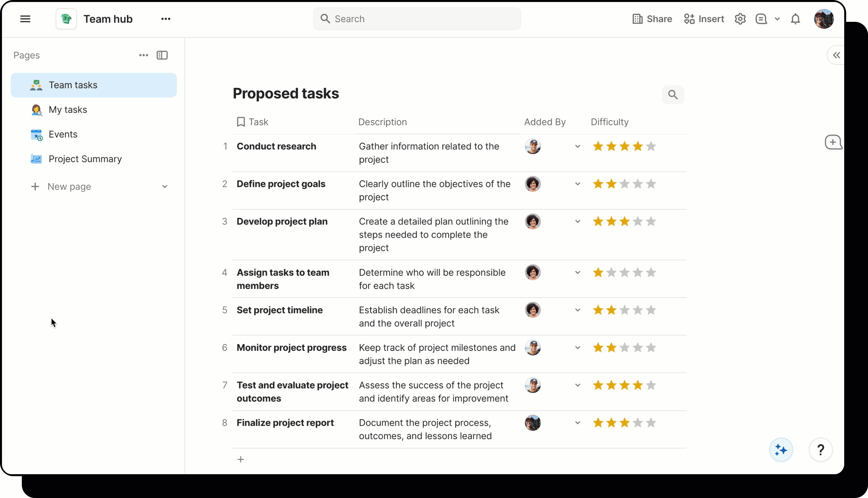Click the top Search field
Viewport: 868px width, 498px height.
417,19
